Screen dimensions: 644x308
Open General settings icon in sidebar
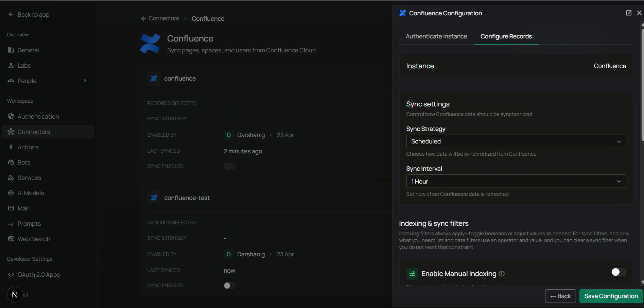[11, 50]
